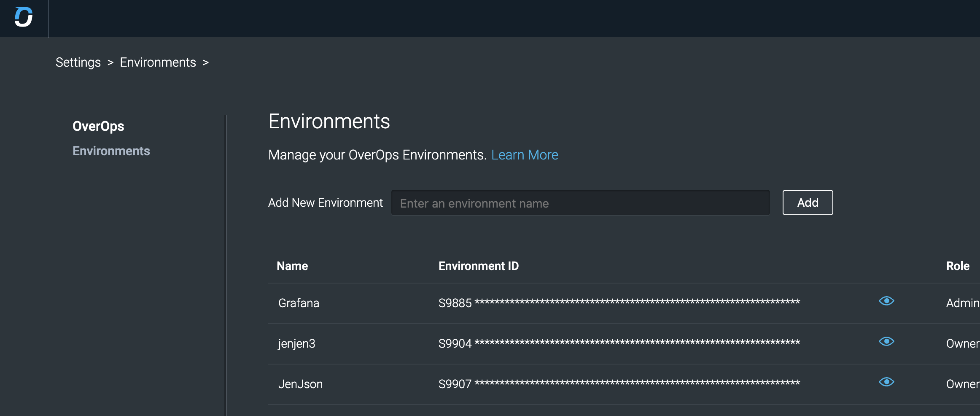Select the Grafana environment row name

[x=299, y=303]
